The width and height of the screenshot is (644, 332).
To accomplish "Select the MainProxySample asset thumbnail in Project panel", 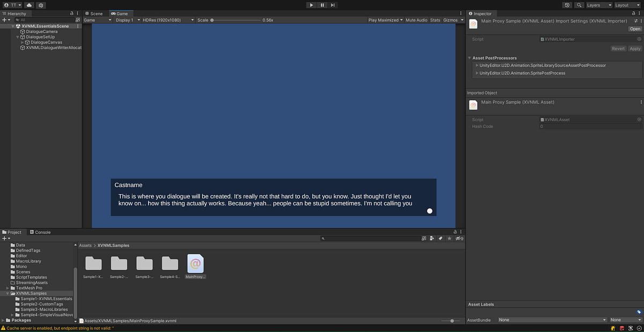I will pos(195,264).
